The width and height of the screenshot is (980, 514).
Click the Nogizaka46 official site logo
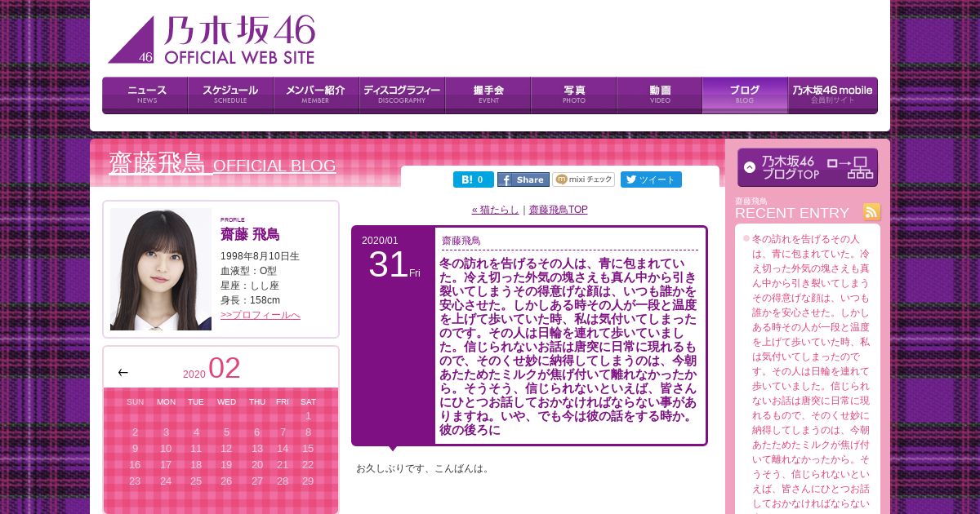point(212,39)
